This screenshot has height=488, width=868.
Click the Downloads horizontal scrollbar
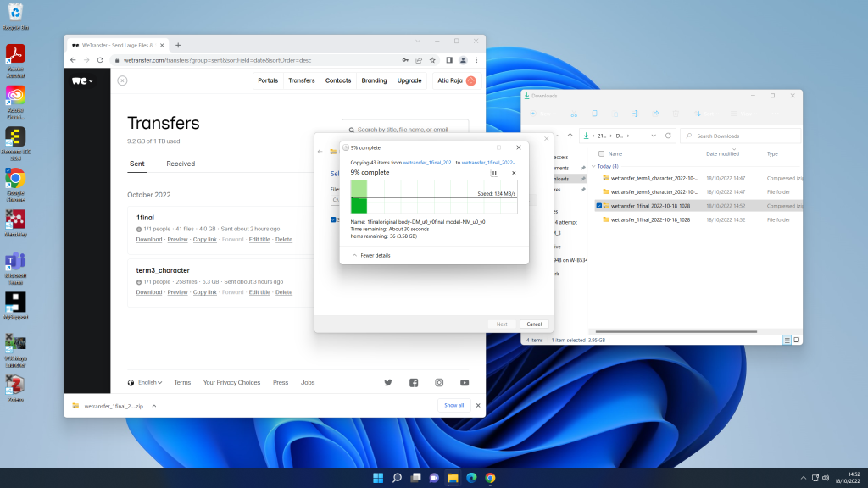[x=676, y=331]
